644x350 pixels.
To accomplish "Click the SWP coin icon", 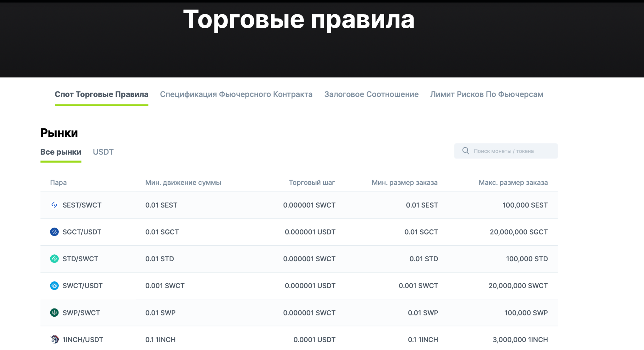I will tap(54, 313).
